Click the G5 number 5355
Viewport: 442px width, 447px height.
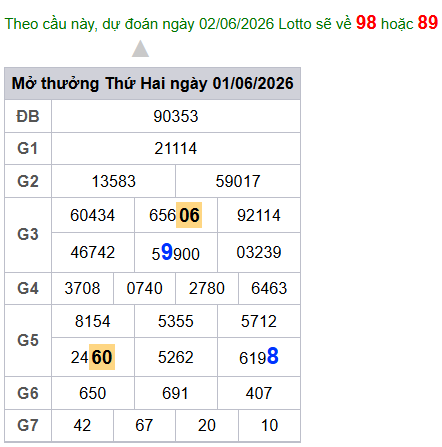(176, 322)
